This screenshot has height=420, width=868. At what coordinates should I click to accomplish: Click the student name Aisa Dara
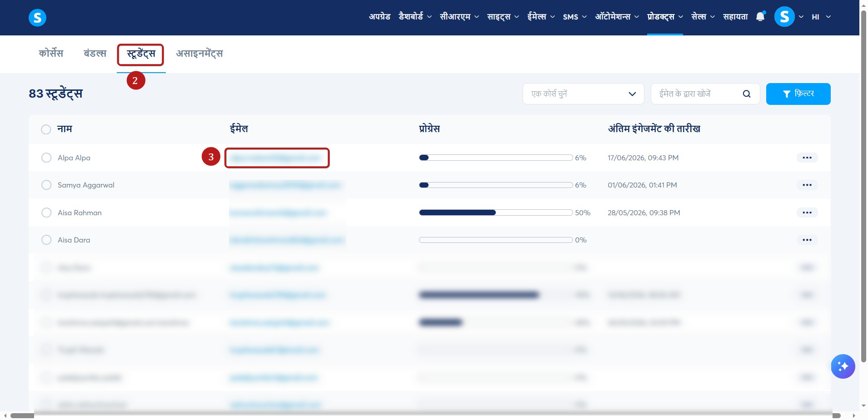[74, 240]
